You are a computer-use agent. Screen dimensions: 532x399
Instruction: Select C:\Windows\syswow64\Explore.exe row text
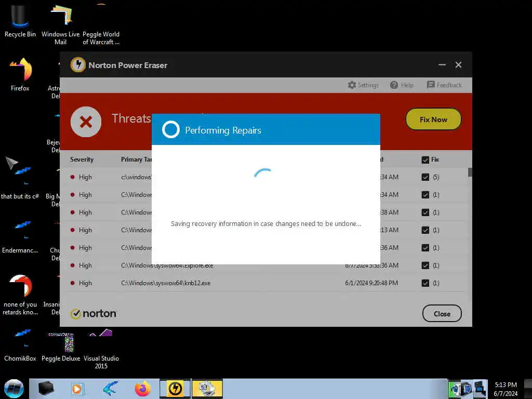(x=167, y=265)
